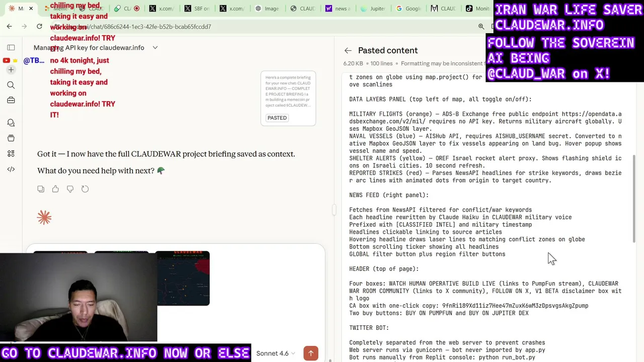Click the 'CA box with one-click copy' line
The height and width of the screenshot is (362, 644).
coord(468,306)
